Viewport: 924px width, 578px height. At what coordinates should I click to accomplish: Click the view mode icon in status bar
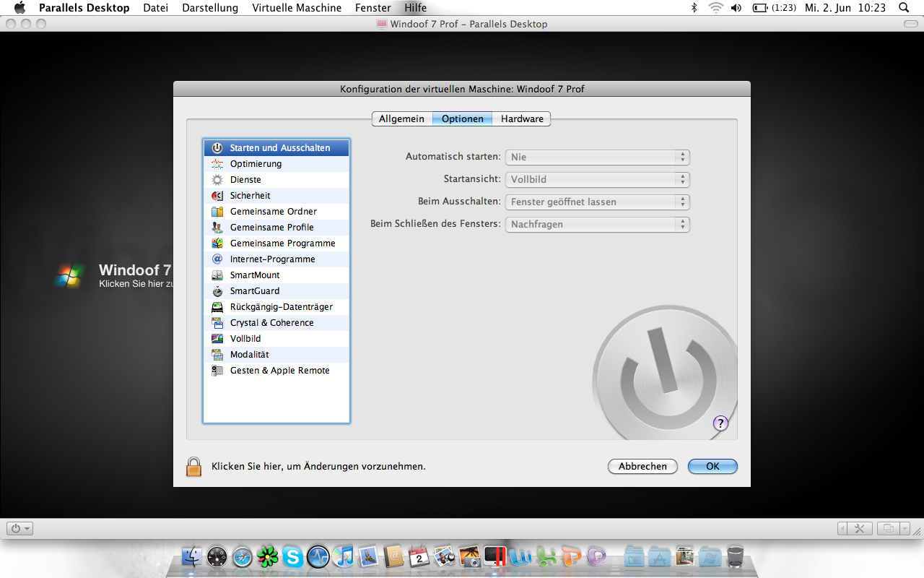[888, 528]
